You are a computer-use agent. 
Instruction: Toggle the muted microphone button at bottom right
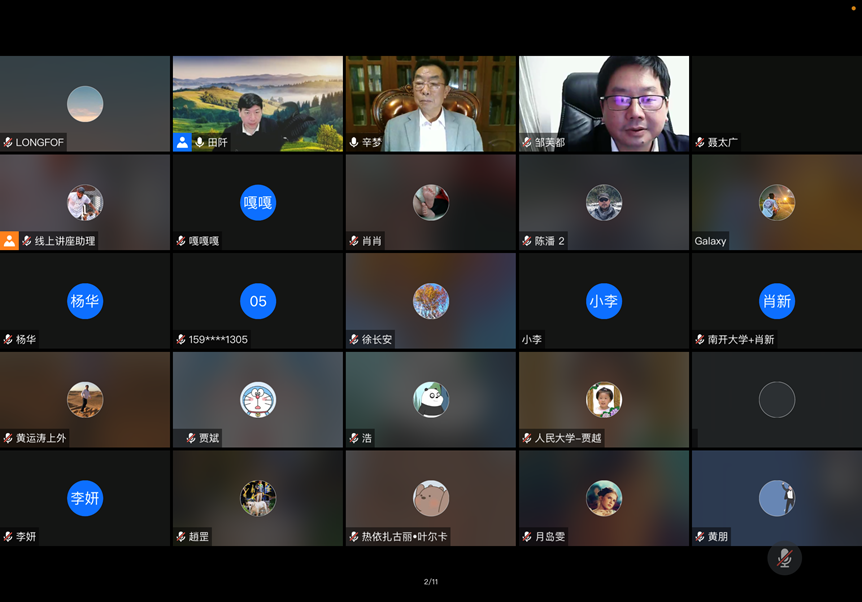click(x=784, y=558)
